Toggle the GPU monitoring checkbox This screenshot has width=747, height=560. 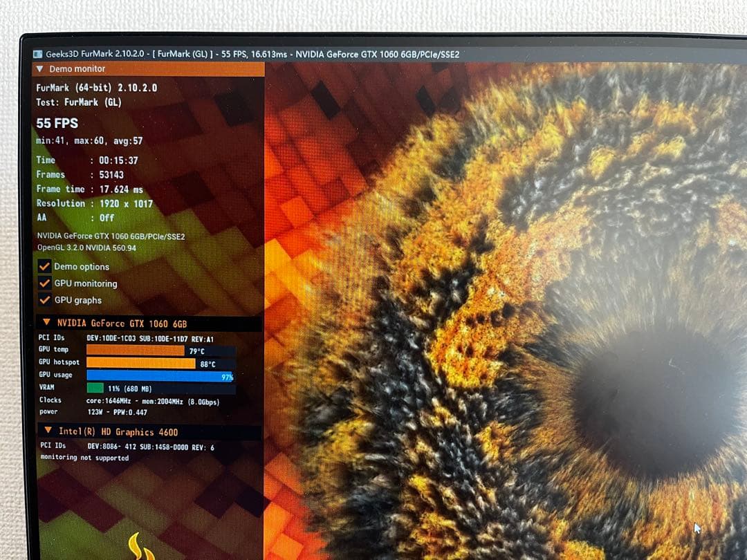click(45, 283)
